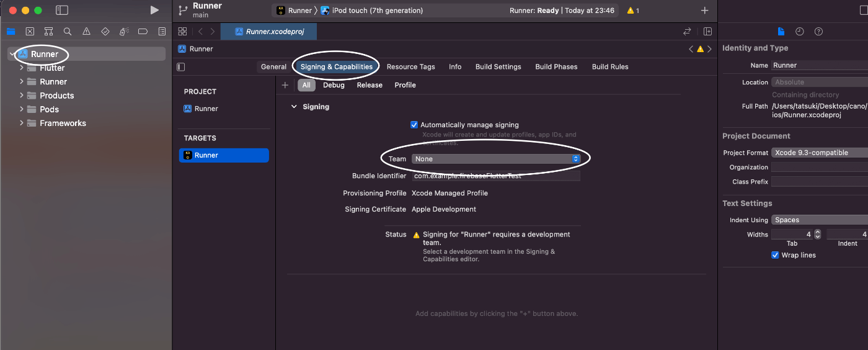Image resolution: width=868 pixels, height=350 pixels.
Task: Expand the Pods folder
Action: 22,109
